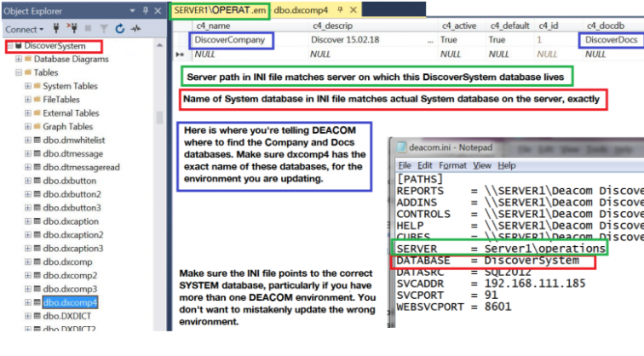Select dbo.dxcomp3 table
644x356 pixels.
click(x=70, y=289)
